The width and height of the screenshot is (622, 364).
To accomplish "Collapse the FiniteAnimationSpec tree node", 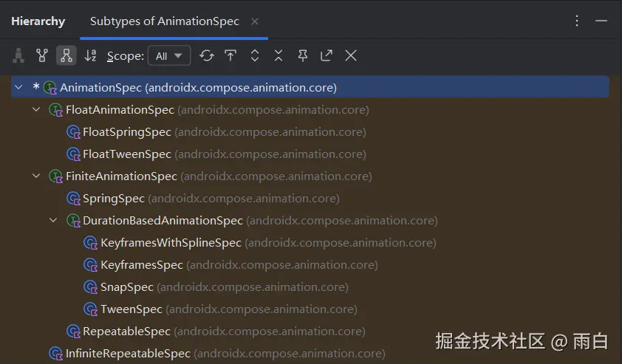I will 36,176.
